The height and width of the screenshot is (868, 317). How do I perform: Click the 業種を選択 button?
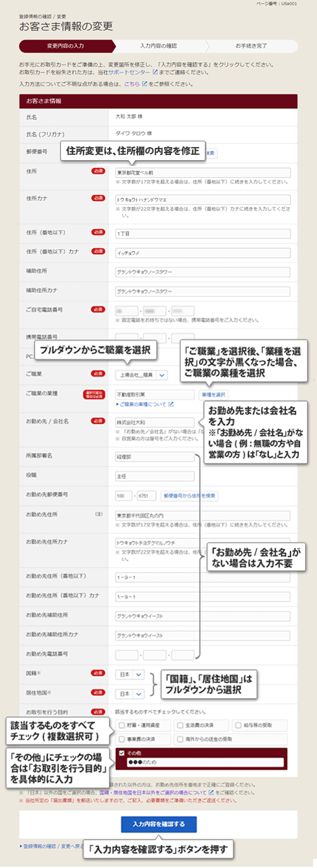point(214,394)
